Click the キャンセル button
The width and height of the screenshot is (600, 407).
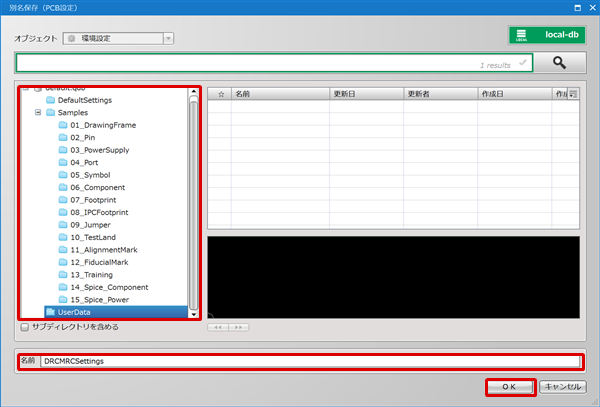(562, 387)
